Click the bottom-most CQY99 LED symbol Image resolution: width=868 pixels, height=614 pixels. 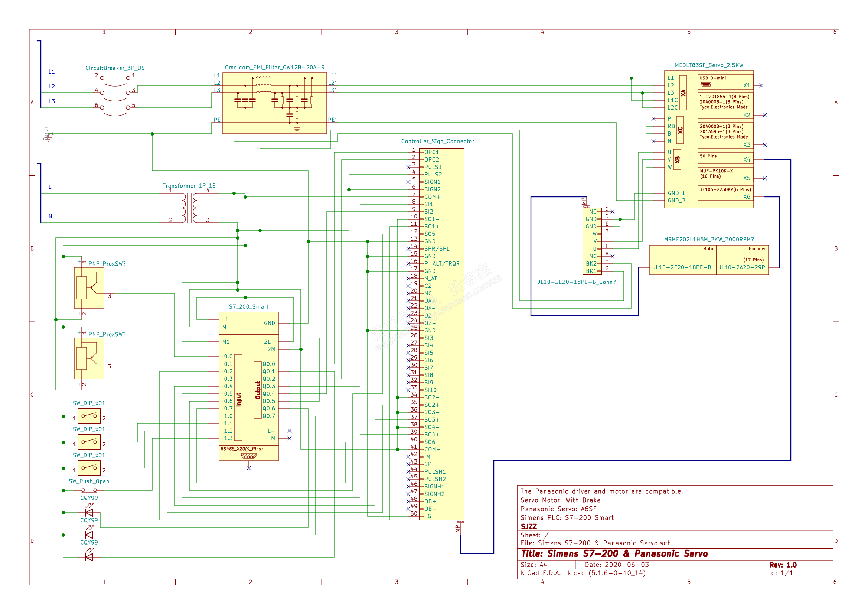(x=89, y=557)
